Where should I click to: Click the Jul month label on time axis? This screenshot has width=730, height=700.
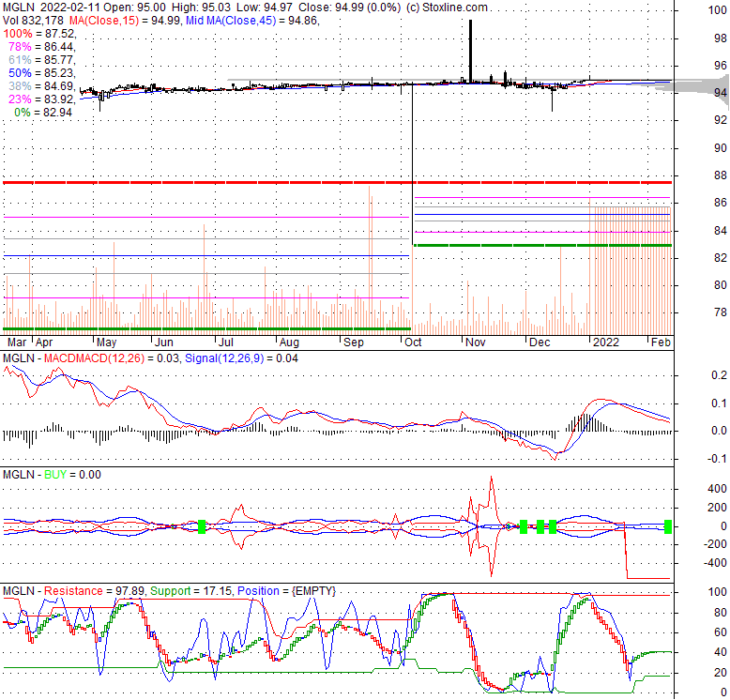coord(226,342)
